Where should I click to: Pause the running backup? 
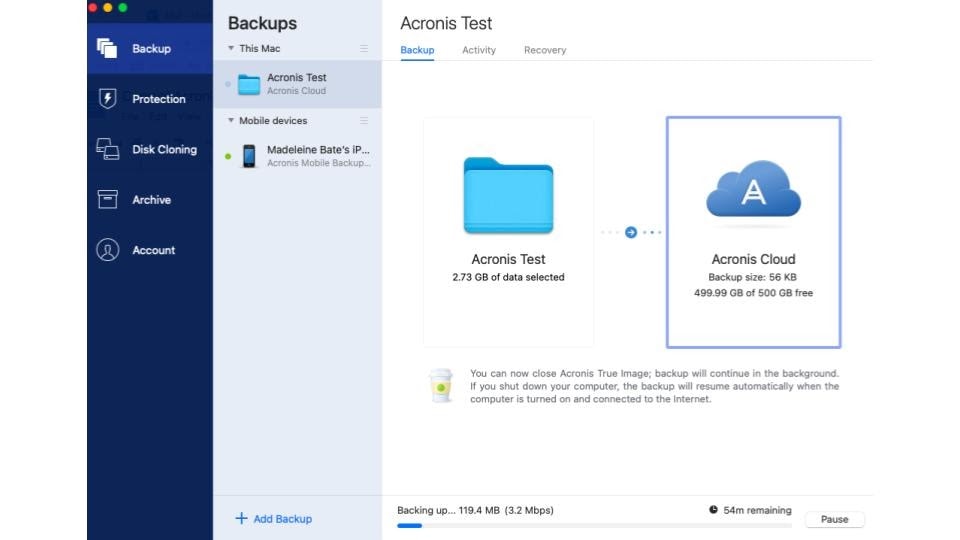834,519
